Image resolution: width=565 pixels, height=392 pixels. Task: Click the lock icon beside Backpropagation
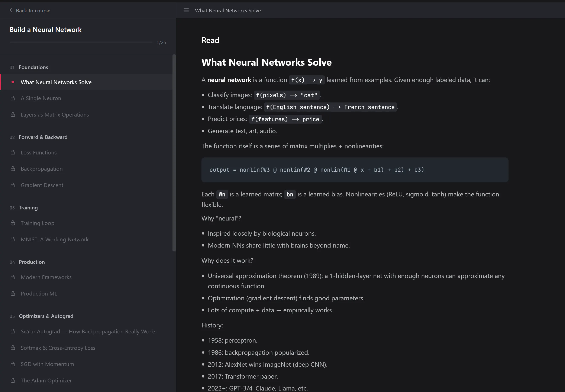pyautogui.click(x=13, y=169)
